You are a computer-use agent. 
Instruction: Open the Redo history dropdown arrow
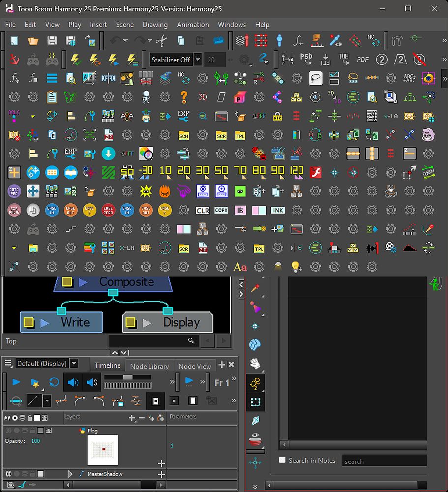tap(150, 41)
